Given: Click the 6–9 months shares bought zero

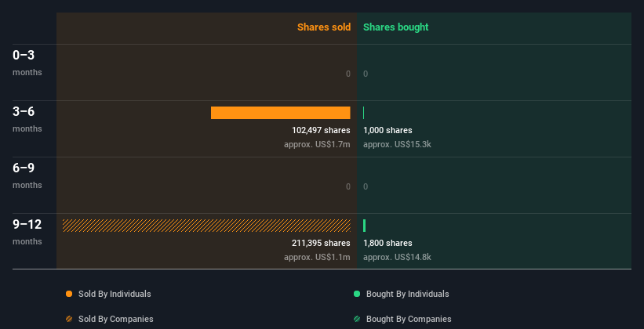Looking at the screenshot, I should (x=366, y=186).
